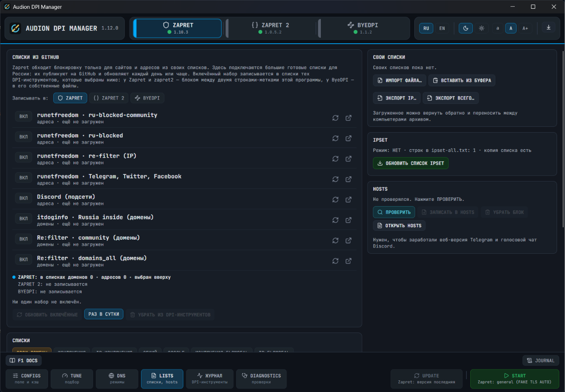565x392 pixels.
Task: Toggle ВКЛ for Re:filter community
Action: 23,239
